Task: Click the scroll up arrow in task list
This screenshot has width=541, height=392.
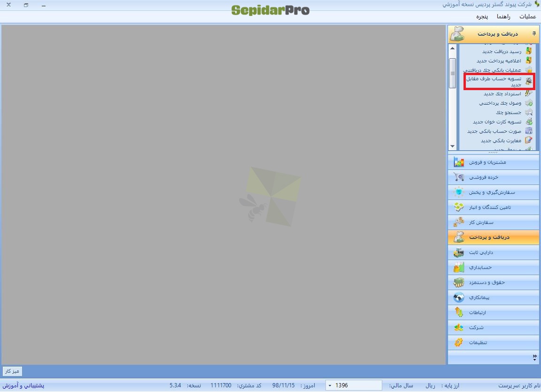Action: (452, 48)
